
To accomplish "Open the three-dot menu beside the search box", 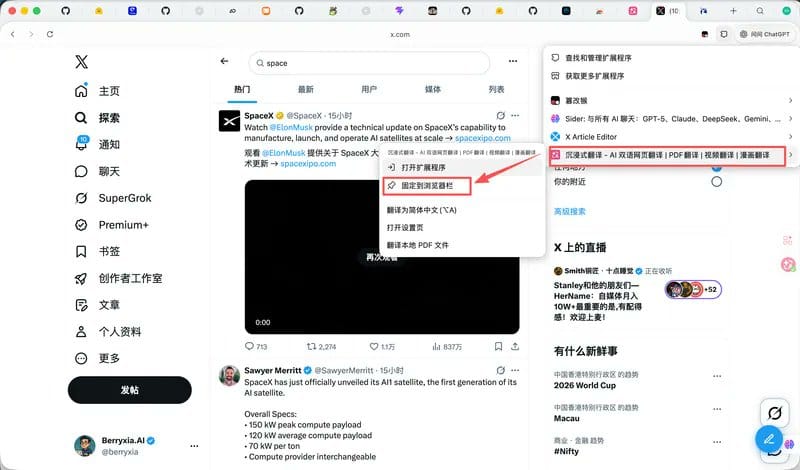I will (x=513, y=61).
